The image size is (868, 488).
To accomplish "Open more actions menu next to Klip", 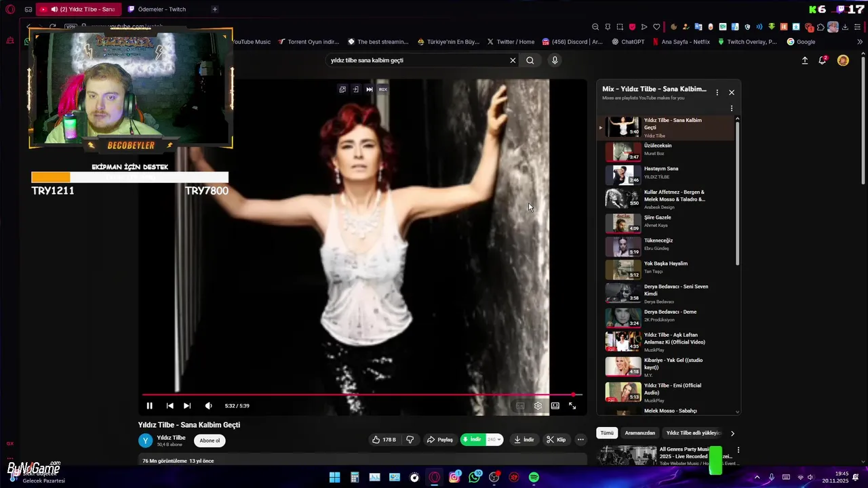I will (580, 439).
